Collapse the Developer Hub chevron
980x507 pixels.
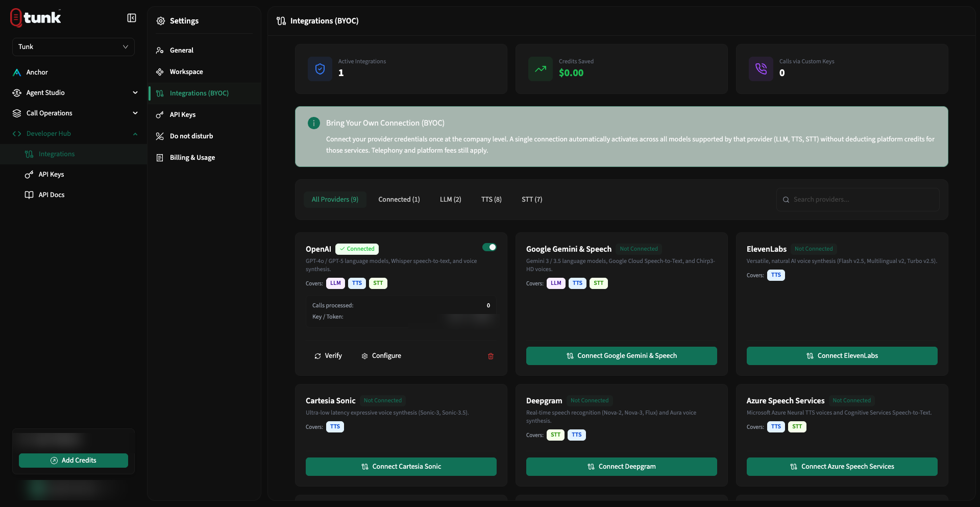tap(135, 134)
